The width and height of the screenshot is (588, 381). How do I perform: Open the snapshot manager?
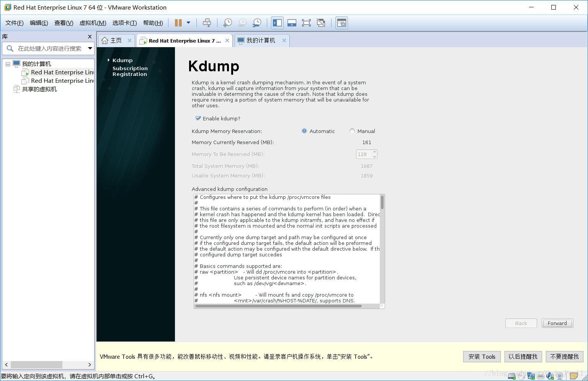(x=257, y=23)
